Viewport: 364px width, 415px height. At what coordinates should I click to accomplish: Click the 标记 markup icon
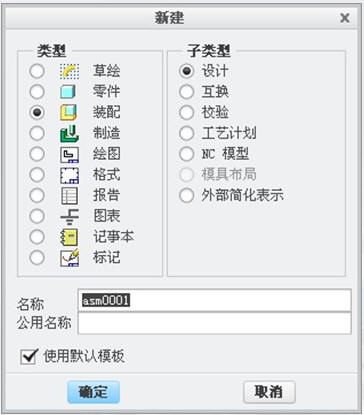[70, 258]
